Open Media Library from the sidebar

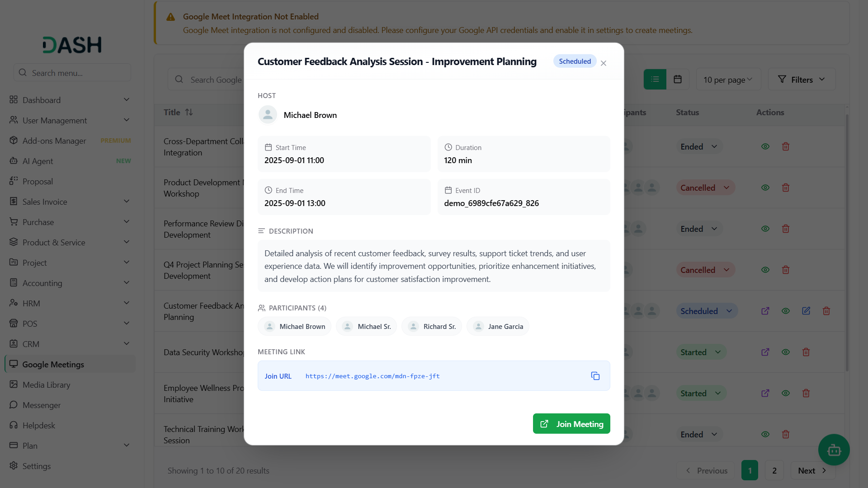[70, 385]
